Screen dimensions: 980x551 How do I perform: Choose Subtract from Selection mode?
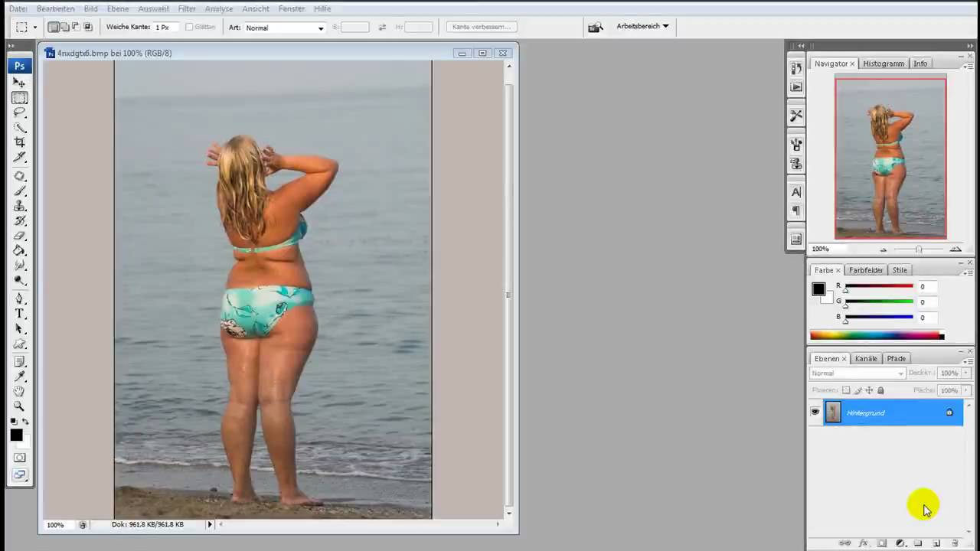77,27
